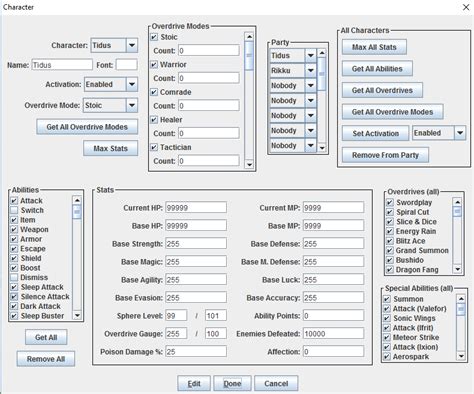The image size is (474, 394).
Task: Click Special Abilities scrollbar down arrow
Action: coord(461,356)
